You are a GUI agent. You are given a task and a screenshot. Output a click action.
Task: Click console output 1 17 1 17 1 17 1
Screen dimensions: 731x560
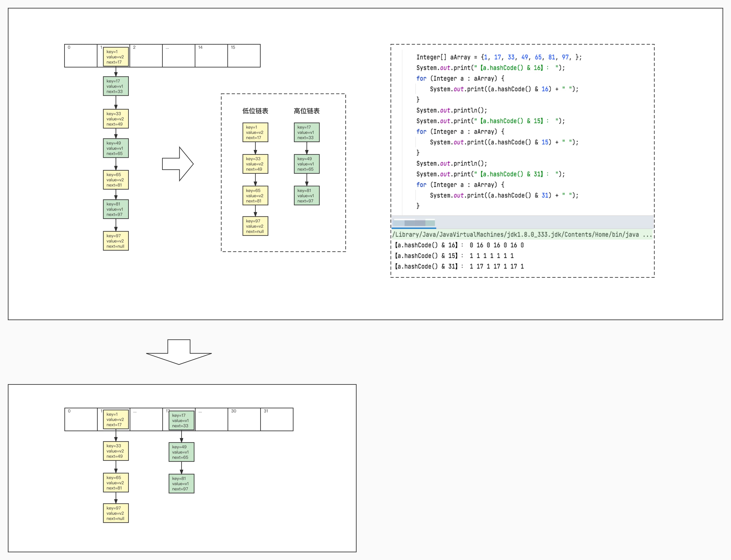pos(496,267)
